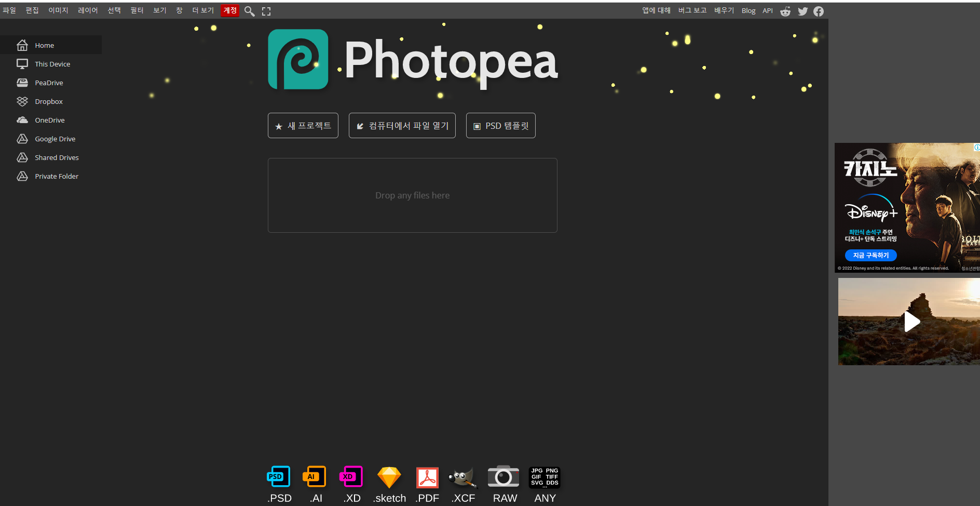Screen dimensions: 980x506
Task: Click the .AI format icon
Action: 315,476
